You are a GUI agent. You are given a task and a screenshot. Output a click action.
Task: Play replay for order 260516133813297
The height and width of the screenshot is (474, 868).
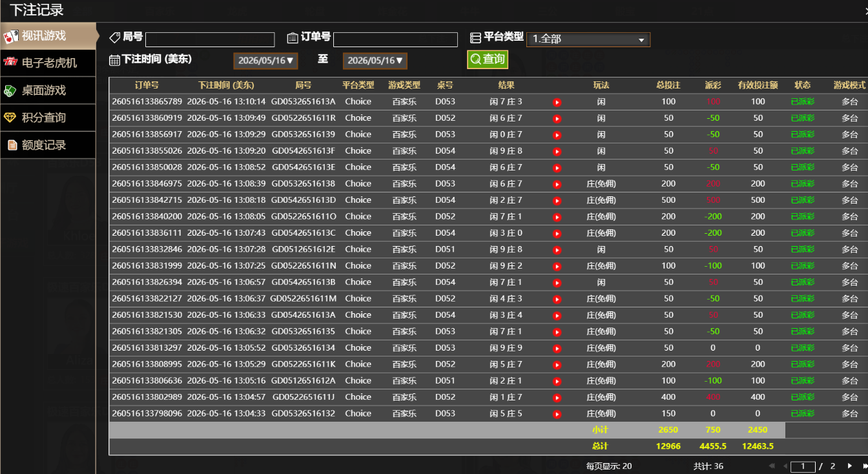[557, 348]
